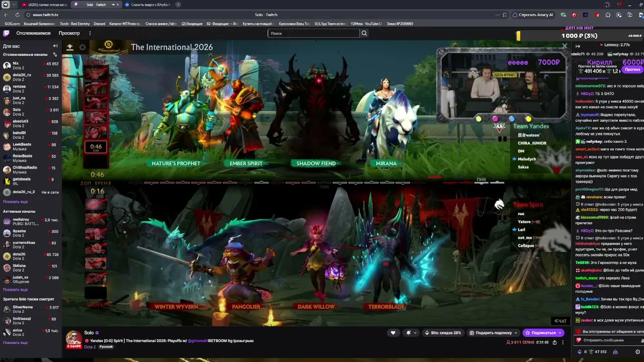Open the Twitch home logo
The width and height of the screenshot is (644, 362).
click(x=6, y=33)
